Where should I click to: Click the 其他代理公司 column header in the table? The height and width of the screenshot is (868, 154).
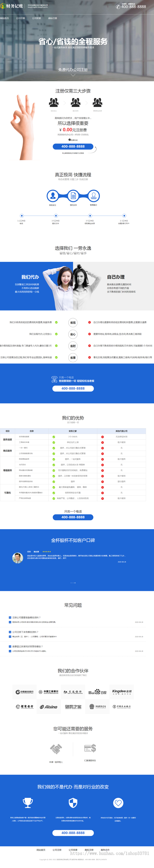tap(121, 431)
